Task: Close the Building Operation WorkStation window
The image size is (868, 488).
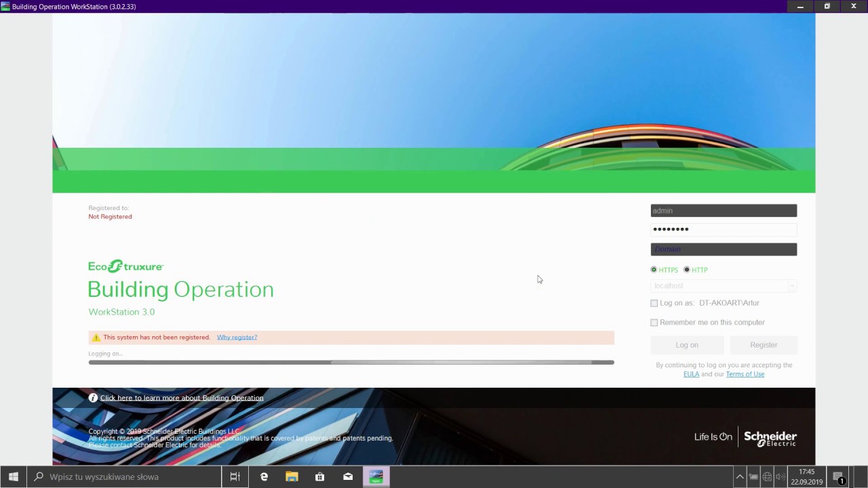Action: pyautogui.click(x=854, y=6)
